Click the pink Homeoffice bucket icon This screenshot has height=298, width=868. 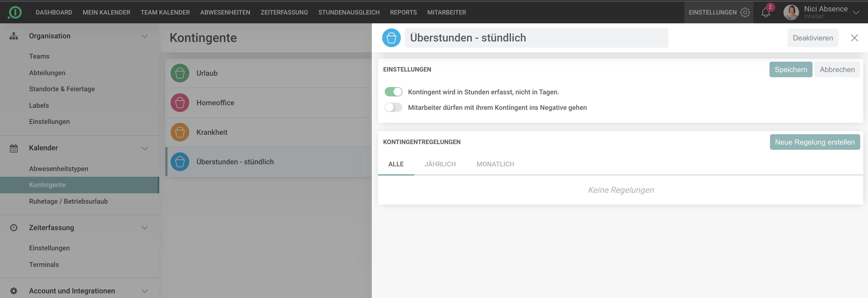click(x=180, y=103)
